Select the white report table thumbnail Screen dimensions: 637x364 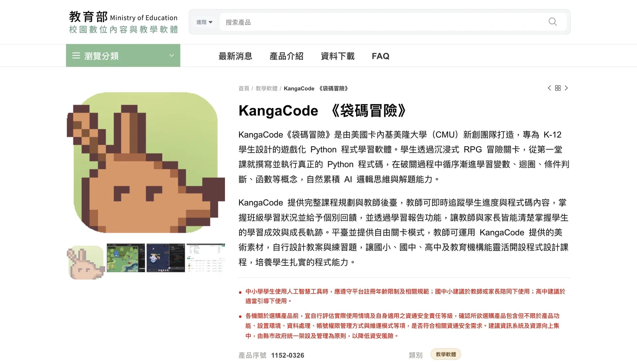click(206, 258)
